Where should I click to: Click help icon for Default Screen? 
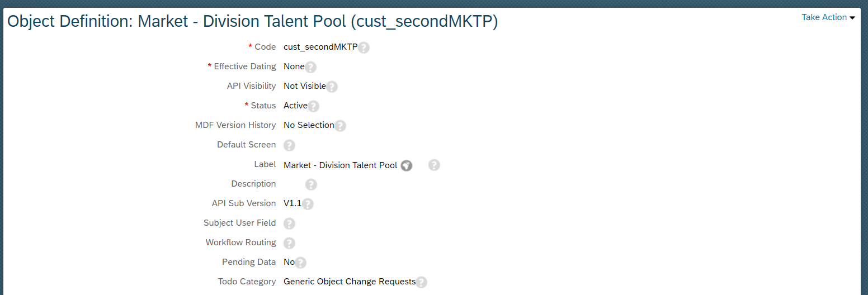[289, 145]
